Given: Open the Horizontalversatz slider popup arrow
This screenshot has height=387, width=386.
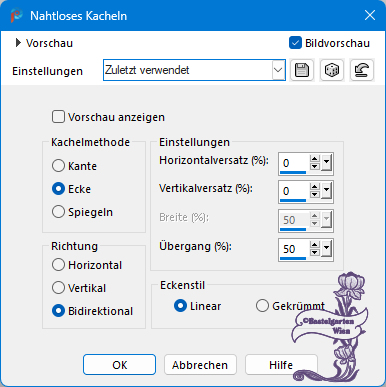Looking at the screenshot, I should pos(326,163).
